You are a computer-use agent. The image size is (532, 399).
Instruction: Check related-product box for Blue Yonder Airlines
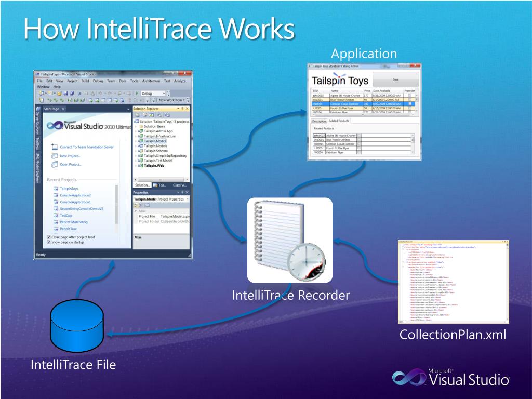coord(359,139)
